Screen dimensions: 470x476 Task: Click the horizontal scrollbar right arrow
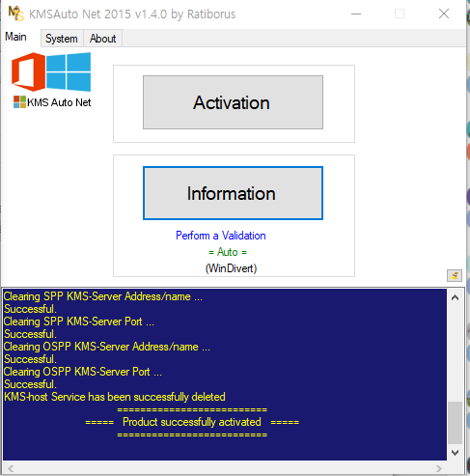tap(439, 468)
